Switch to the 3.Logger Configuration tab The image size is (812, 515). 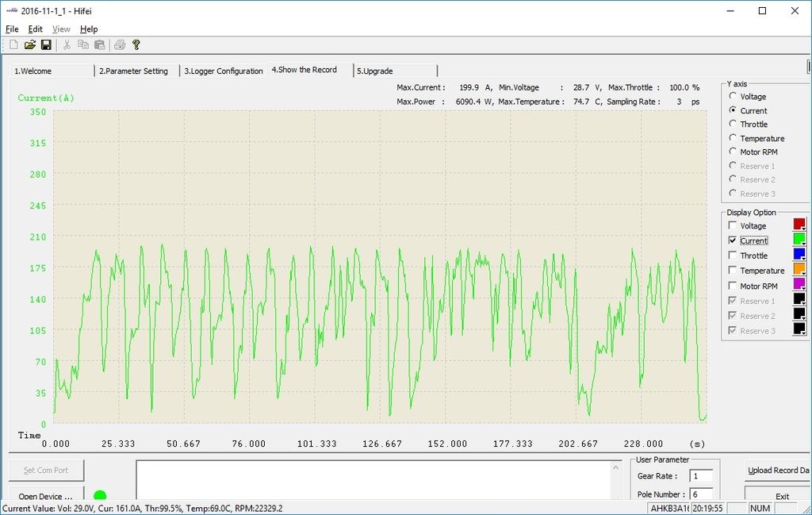[x=223, y=71]
